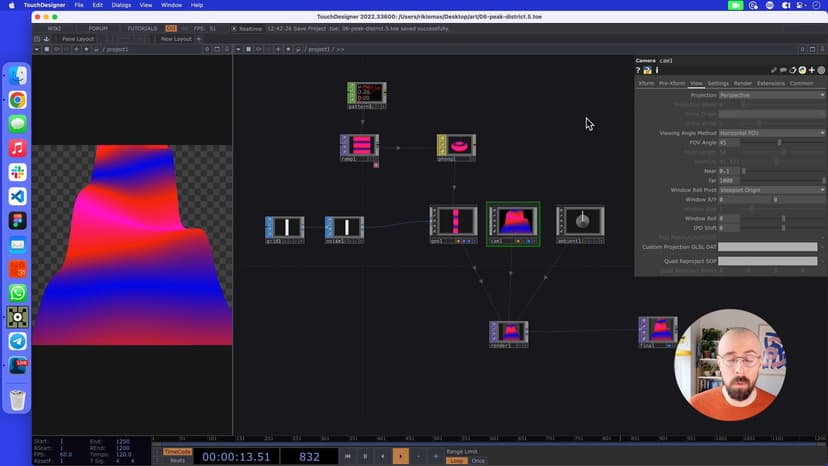Screen dimensions: 828x466
Task: Click the pause button in transport bar
Action: (365, 456)
